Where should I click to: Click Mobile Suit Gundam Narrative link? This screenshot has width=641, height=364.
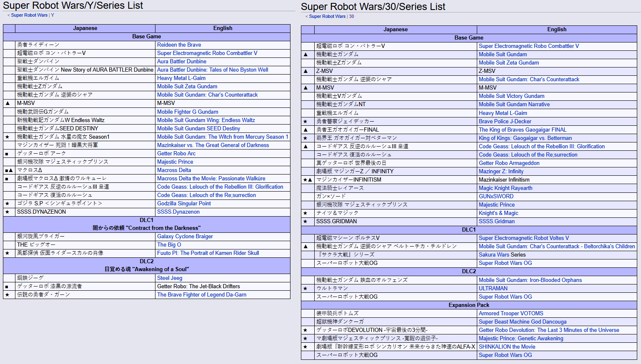514,105
